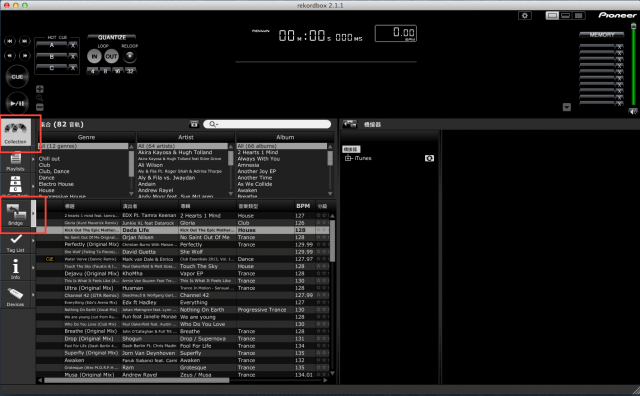Select 'All (64 artists)' in the Artist list

(182, 146)
